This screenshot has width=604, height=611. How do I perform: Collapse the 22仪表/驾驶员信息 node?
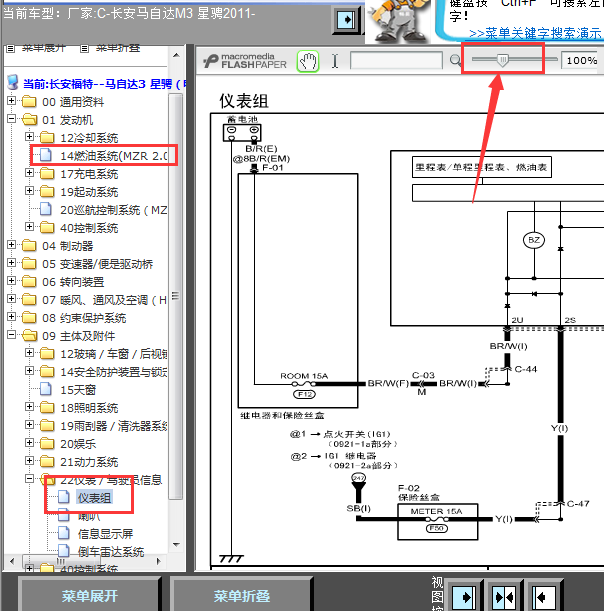(30, 478)
